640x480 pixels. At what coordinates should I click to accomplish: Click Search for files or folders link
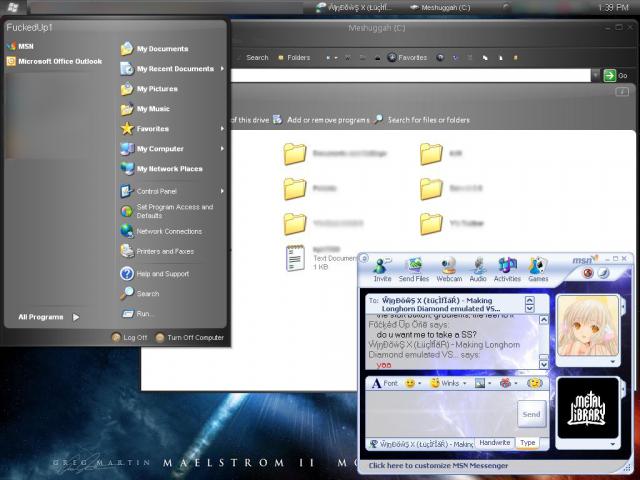422,120
